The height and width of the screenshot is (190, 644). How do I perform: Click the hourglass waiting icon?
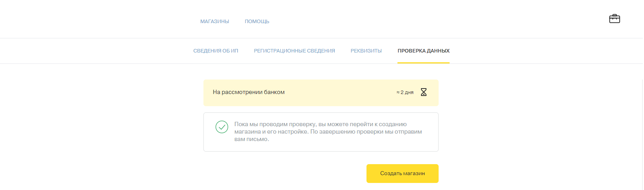pyautogui.click(x=423, y=92)
